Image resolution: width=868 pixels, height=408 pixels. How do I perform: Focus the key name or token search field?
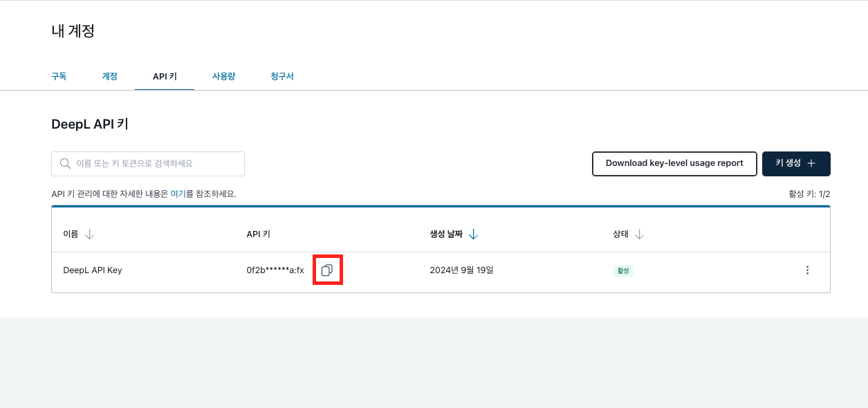[148, 164]
